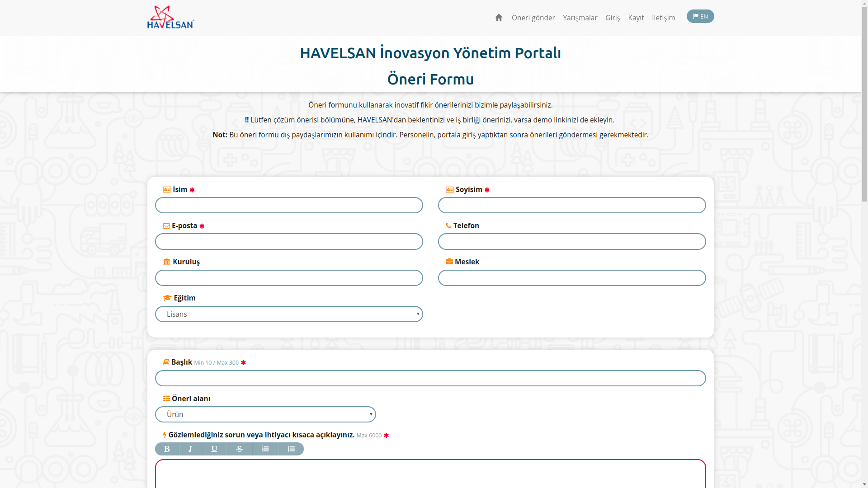Image resolution: width=868 pixels, height=488 pixels.
Task: Open the Eğitim dropdown showing Lisans
Action: pyautogui.click(x=289, y=314)
